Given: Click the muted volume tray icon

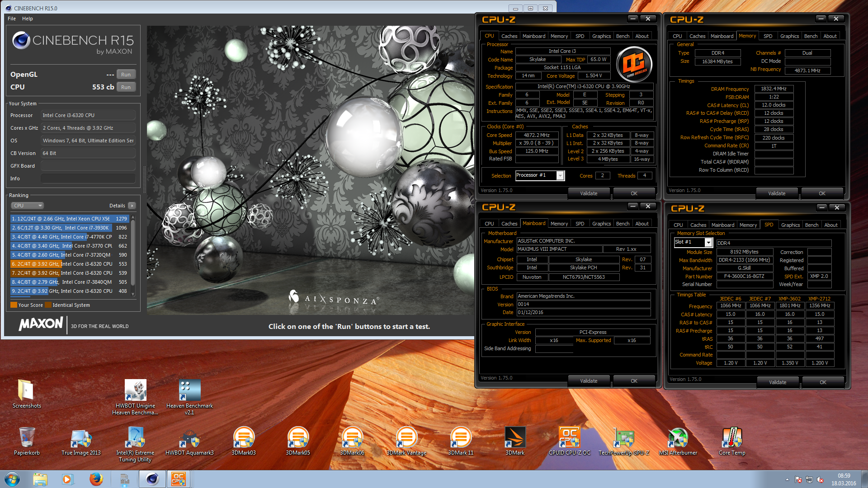Looking at the screenshot, I should pyautogui.click(x=820, y=480).
